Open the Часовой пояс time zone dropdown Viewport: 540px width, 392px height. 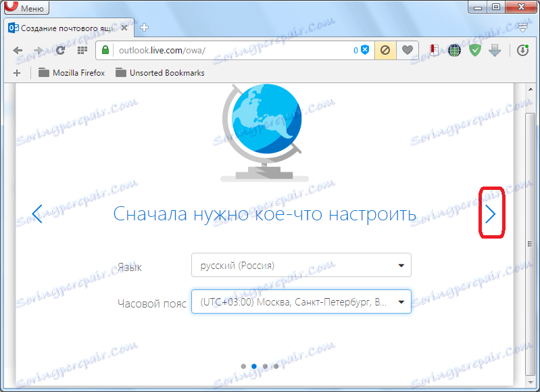pyautogui.click(x=301, y=301)
